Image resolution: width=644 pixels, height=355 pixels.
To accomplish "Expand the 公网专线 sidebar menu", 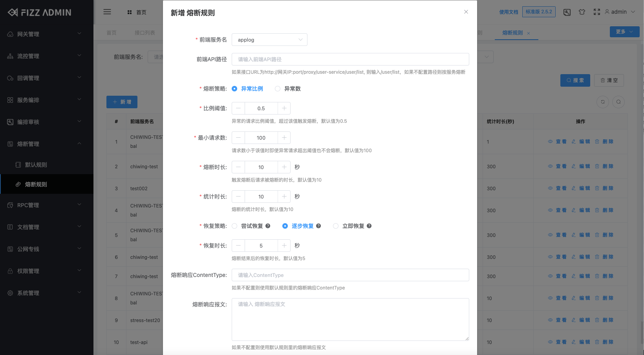I will click(x=47, y=249).
